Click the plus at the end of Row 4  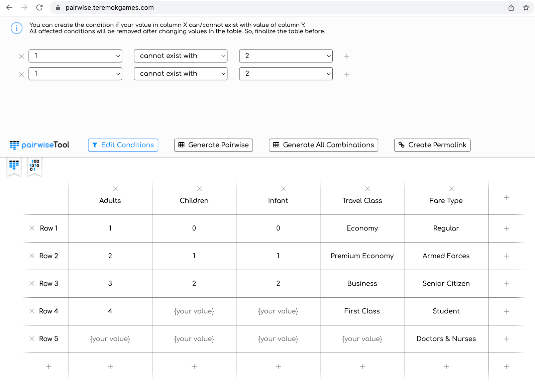507,311
